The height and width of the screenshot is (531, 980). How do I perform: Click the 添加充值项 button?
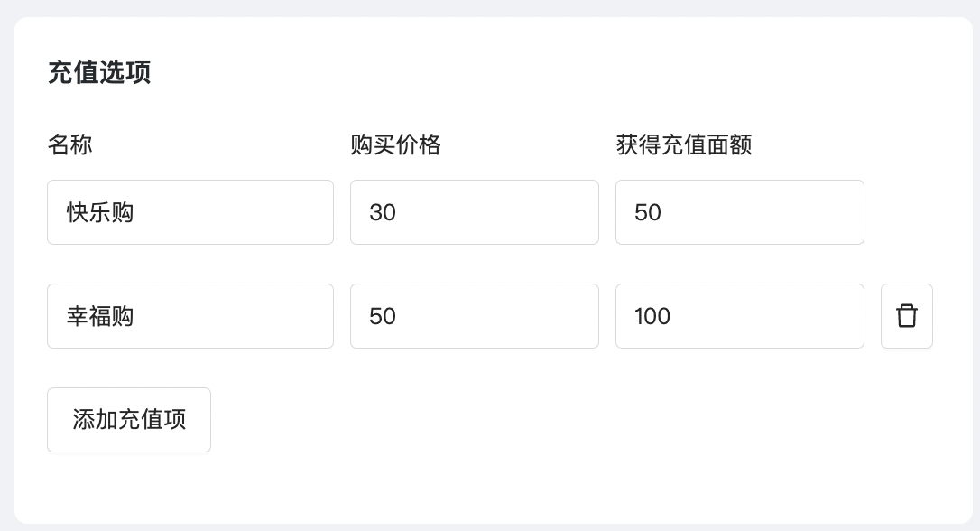(129, 420)
